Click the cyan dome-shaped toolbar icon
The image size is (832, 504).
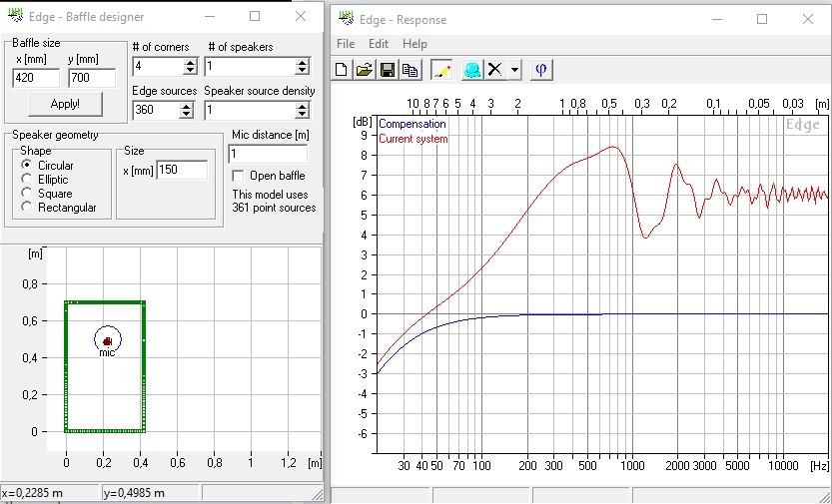click(x=472, y=70)
